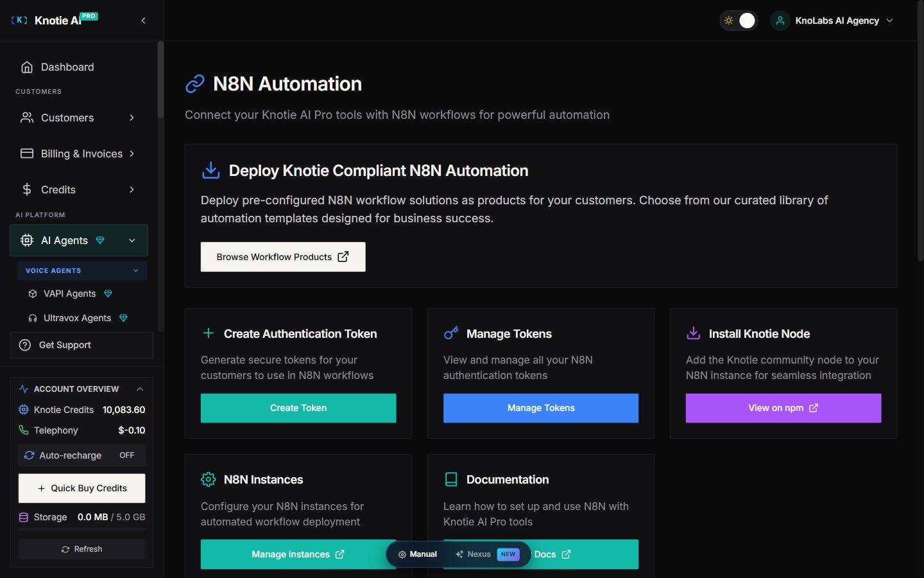Click the N8N Automation link icon
Viewport: 924px width, 578px height.
pyautogui.click(x=195, y=83)
